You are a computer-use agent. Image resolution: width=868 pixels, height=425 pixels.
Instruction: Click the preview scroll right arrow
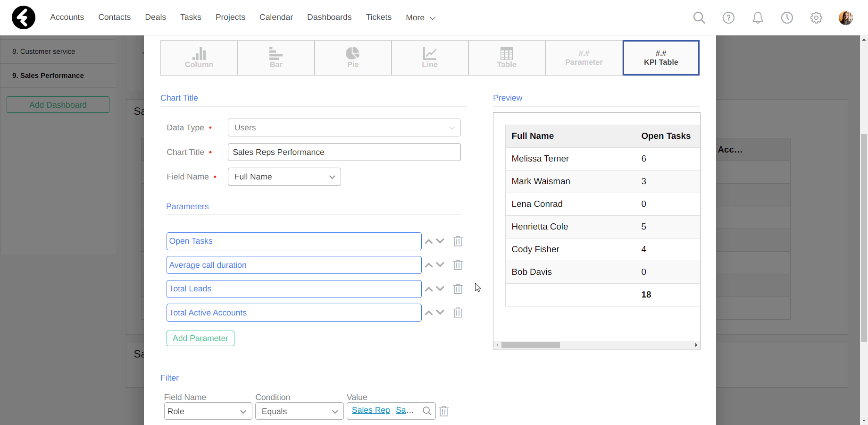(x=696, y=345)
